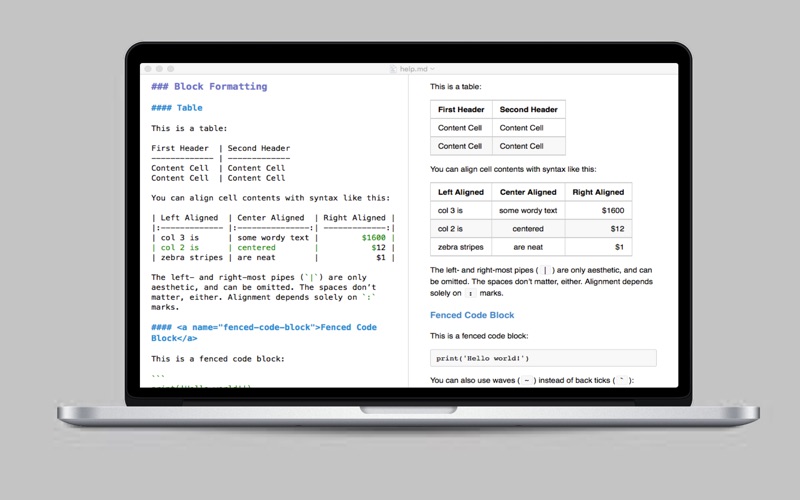Click 'This is a fenced code block:' in preview

click(479, 336)
